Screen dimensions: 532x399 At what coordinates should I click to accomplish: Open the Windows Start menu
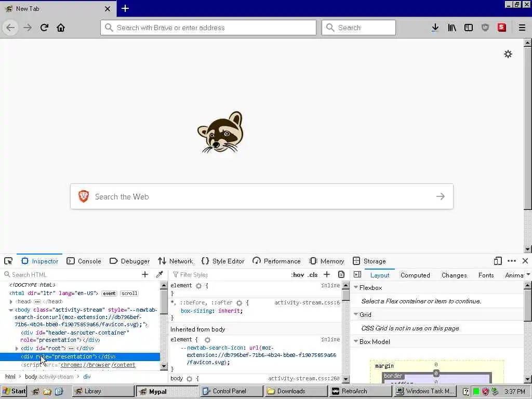tap(14, 391)
